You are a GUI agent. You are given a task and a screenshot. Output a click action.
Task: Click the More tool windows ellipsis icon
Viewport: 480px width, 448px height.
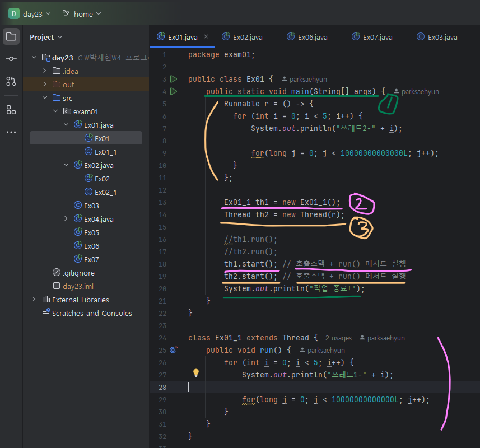pyautogui.click(x=11, y=132)
